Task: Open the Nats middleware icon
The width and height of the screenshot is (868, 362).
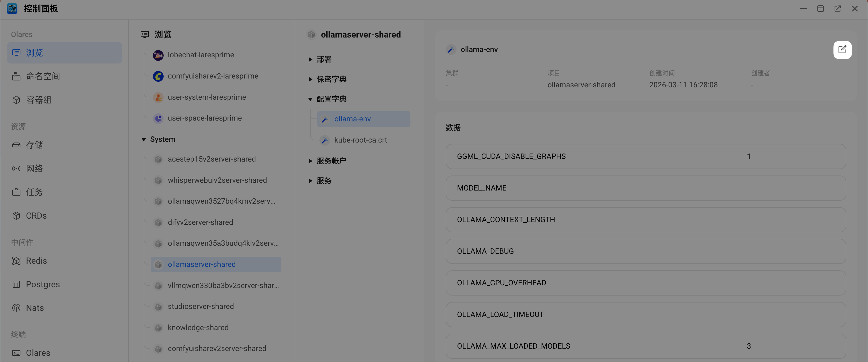Action: pyautogui.click(x=17, y=308)
